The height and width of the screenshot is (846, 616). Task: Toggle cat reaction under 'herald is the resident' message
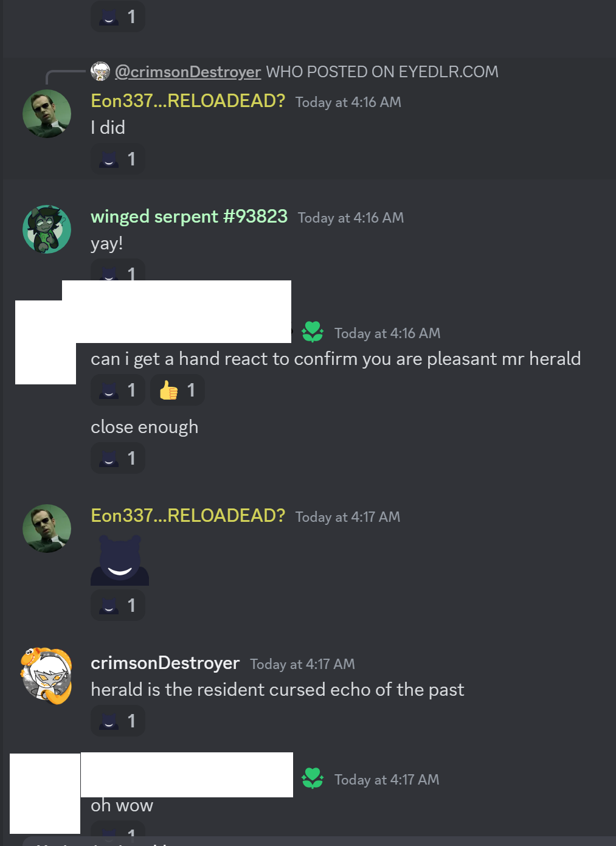(118, 721)
